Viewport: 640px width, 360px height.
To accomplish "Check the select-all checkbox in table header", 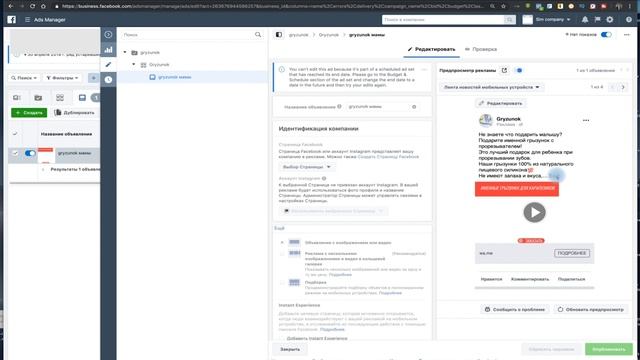I will coord(15,133).
